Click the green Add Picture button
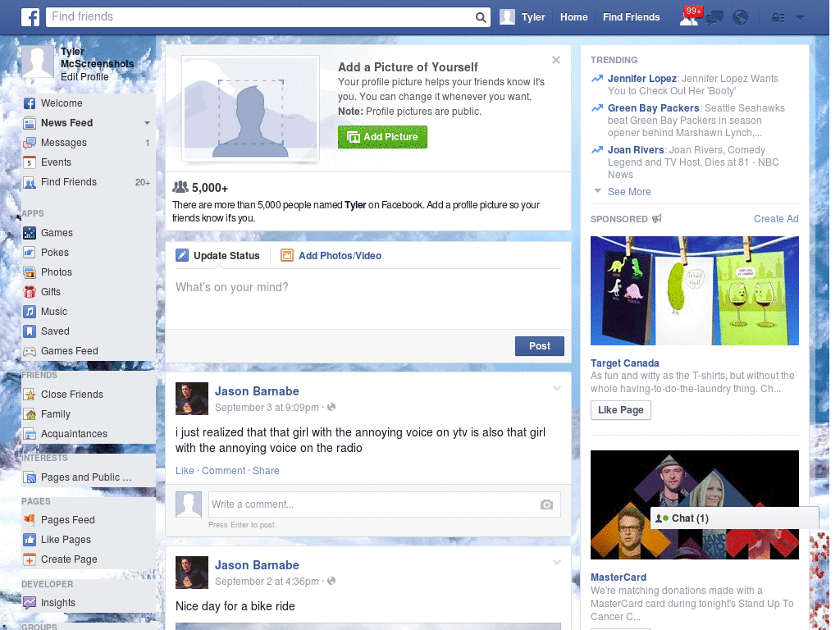840x630 pixels. (x=382, y=137)
